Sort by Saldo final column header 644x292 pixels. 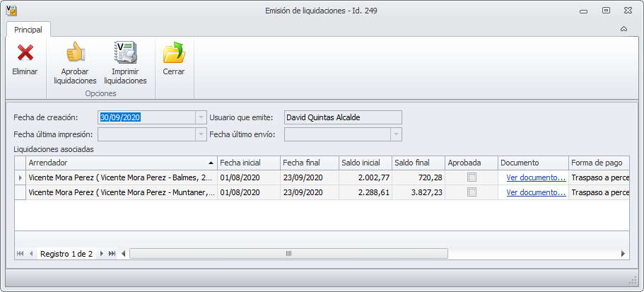[x=418, y=163]
